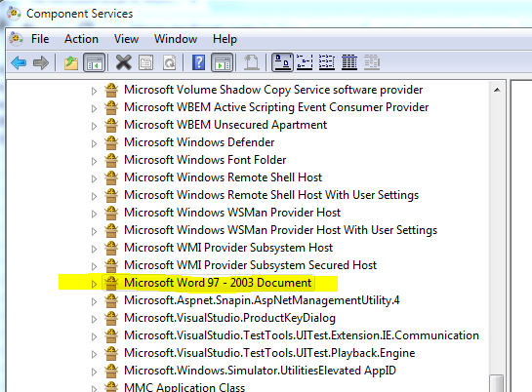This screenshot has width=532, height=392.
Task: Select Microsoft WMI Provider Subsystem Host item
Action: click(228, 248)
